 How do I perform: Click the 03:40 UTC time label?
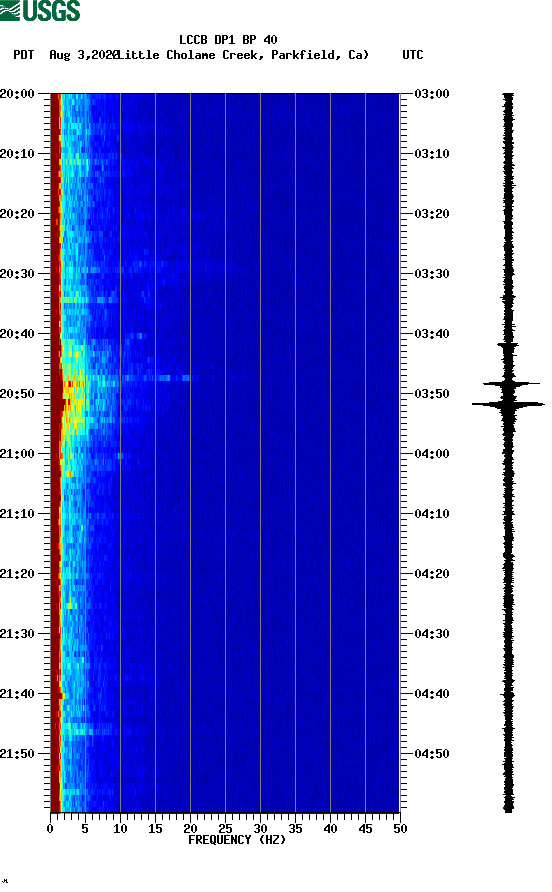(x=432, y=334)
